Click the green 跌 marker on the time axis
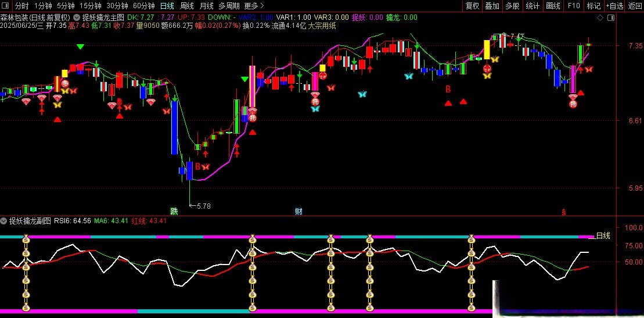 (x=174, y=211)
